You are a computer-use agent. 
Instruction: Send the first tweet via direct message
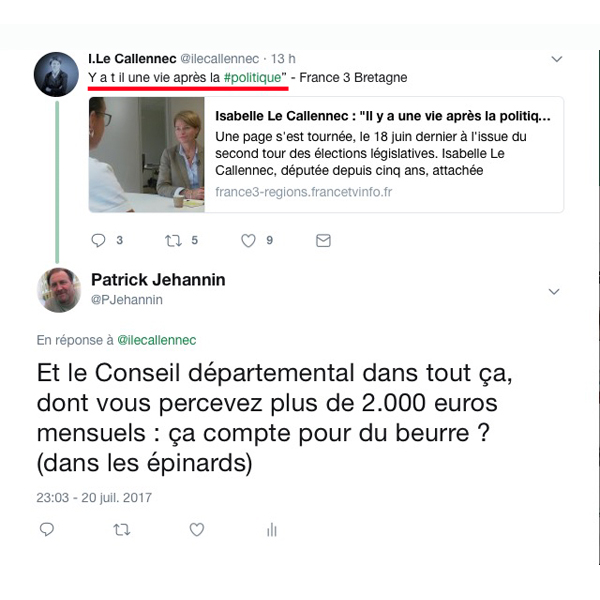click(x=323, y=241)
